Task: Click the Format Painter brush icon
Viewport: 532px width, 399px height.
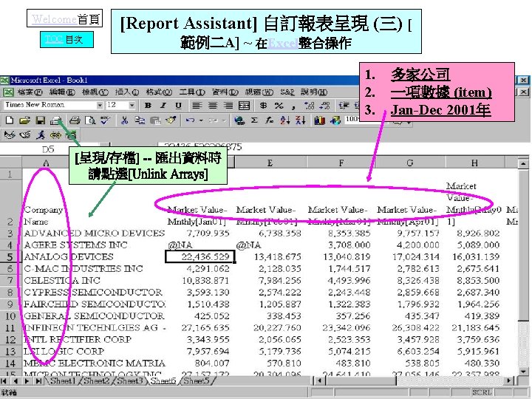Action: point(171,120)
